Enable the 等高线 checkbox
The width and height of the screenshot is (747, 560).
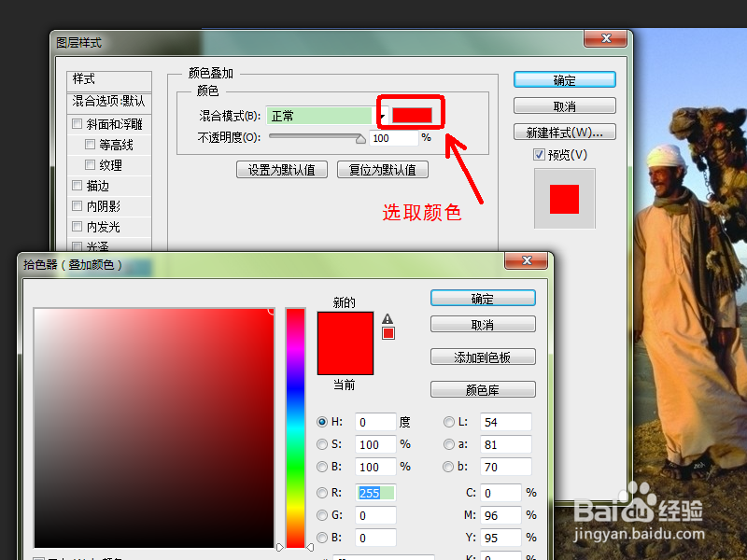90,144
